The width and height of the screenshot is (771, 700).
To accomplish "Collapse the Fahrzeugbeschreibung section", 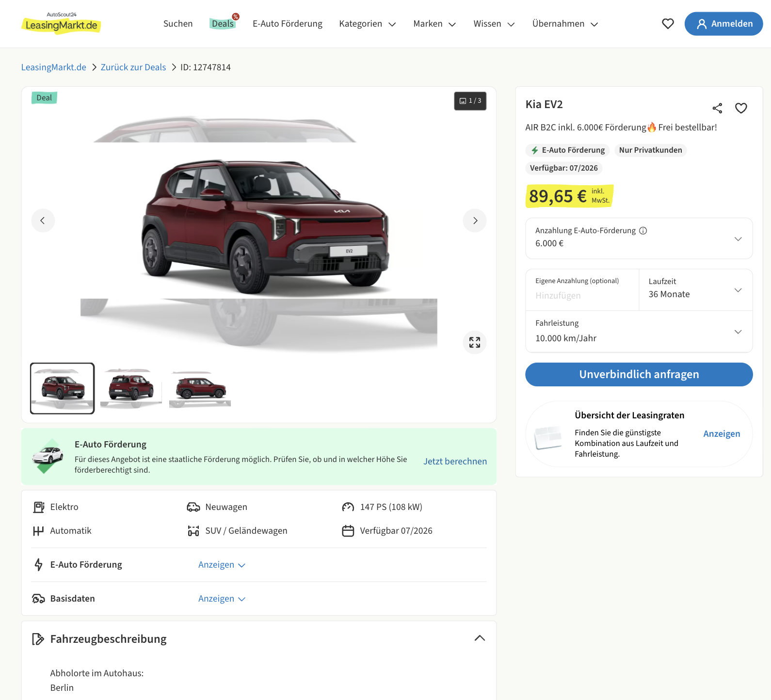I will click(479, 638).
